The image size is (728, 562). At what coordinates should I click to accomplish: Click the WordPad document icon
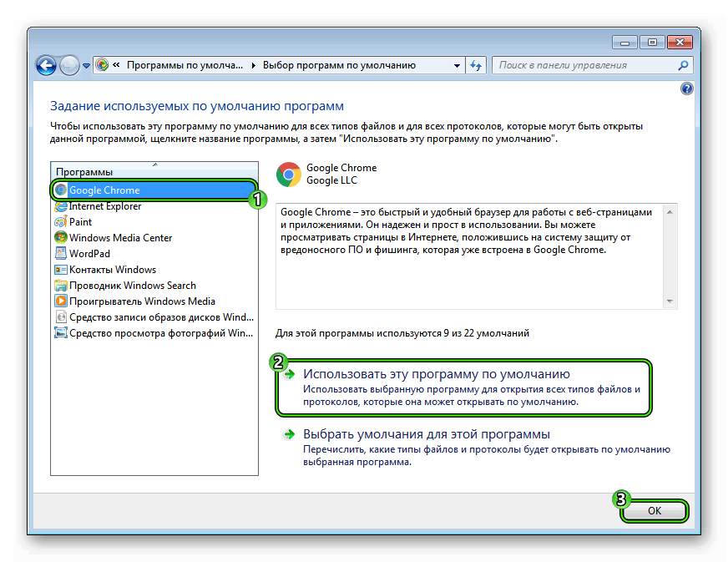tap(61, 253)
